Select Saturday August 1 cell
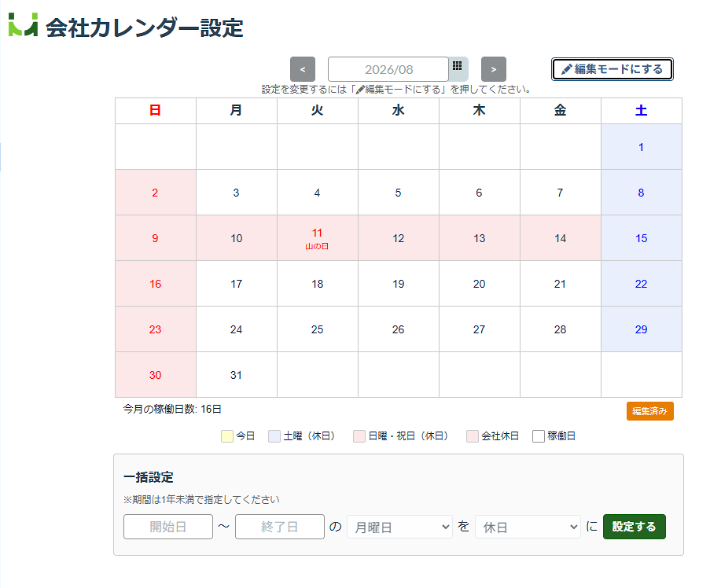Screen dimensions: 710x588 [641, 147]
